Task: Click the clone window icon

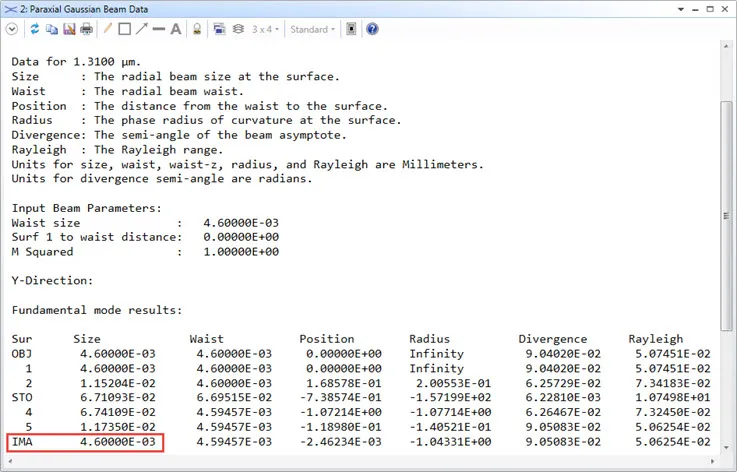Action: (x=219, y=29)
